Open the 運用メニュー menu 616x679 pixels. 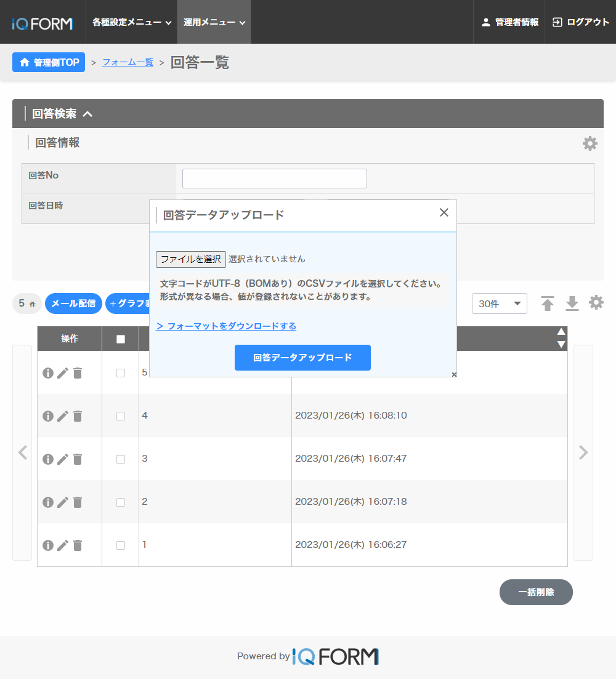click(x=214, y=22)
